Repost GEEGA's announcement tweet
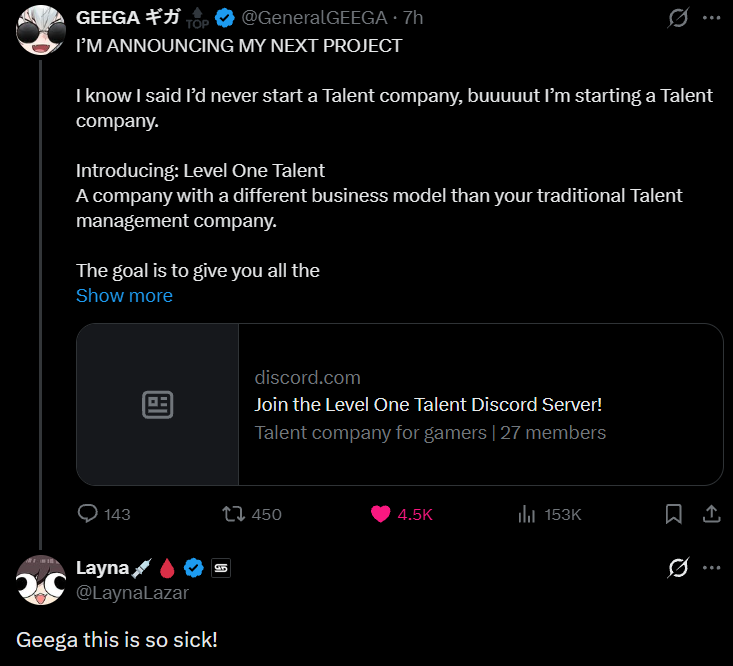This screenshot has height=666, width=733. pos(252,514)
